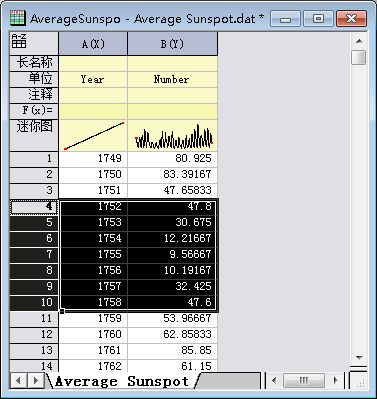377x399 pixels.
Task: Click the F(x)= formula cell of column B
Action: tap(172, 111)
